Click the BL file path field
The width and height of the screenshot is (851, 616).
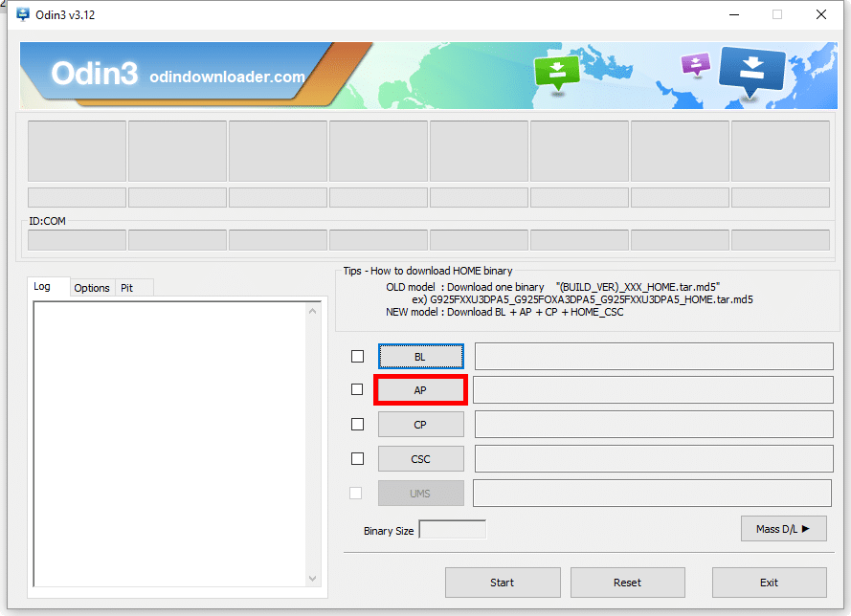pyautogui.click(x=654, y=356)
